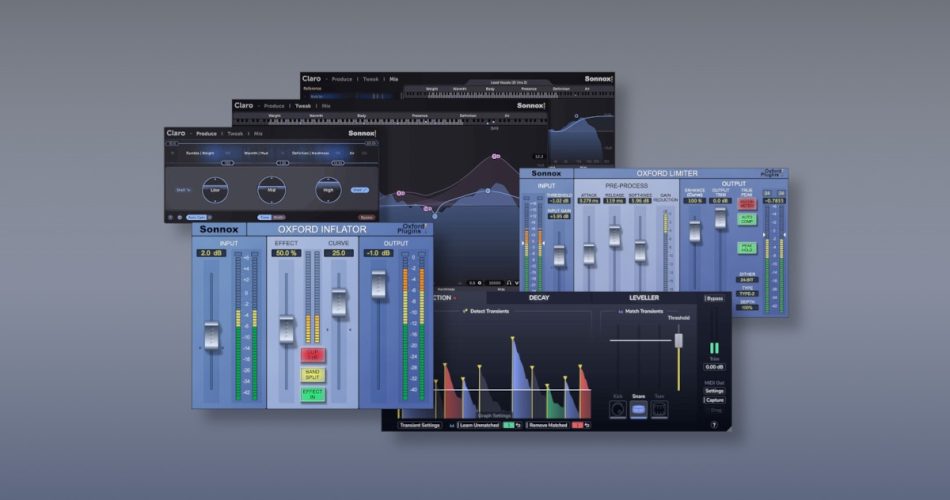
Task: Click the Sonnox logo in Oxford Inflator
Action: (219, 229)
